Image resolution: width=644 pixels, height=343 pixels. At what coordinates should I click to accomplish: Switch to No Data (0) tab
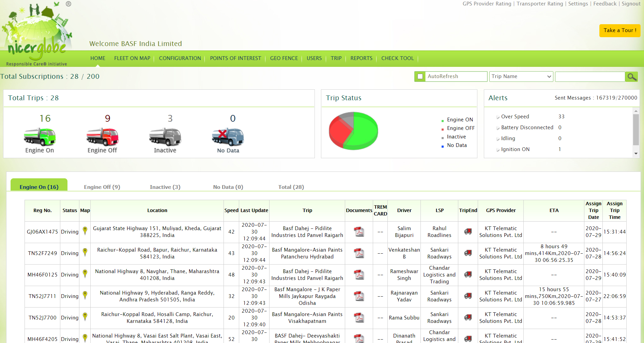click(228, 187)
